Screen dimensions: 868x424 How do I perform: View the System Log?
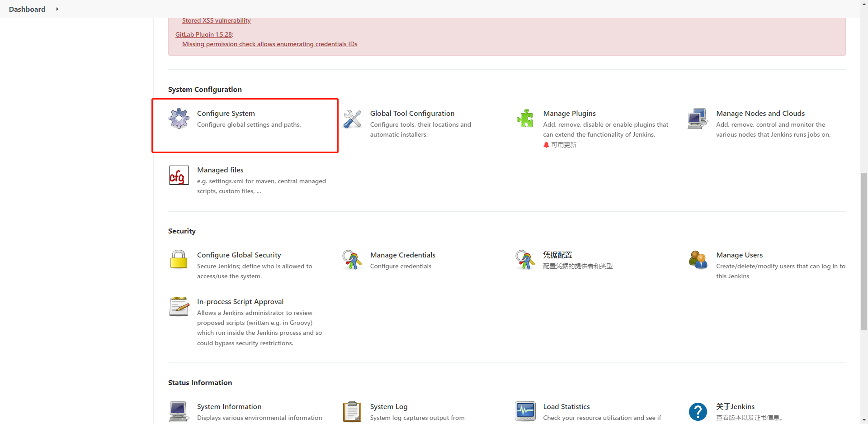tap(389, 407)
